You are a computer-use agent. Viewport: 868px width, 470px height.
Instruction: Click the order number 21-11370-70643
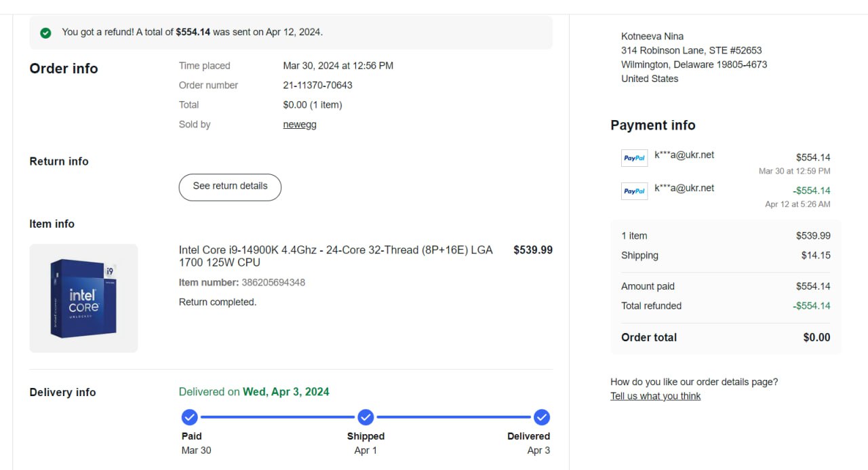tap(317, 85)
